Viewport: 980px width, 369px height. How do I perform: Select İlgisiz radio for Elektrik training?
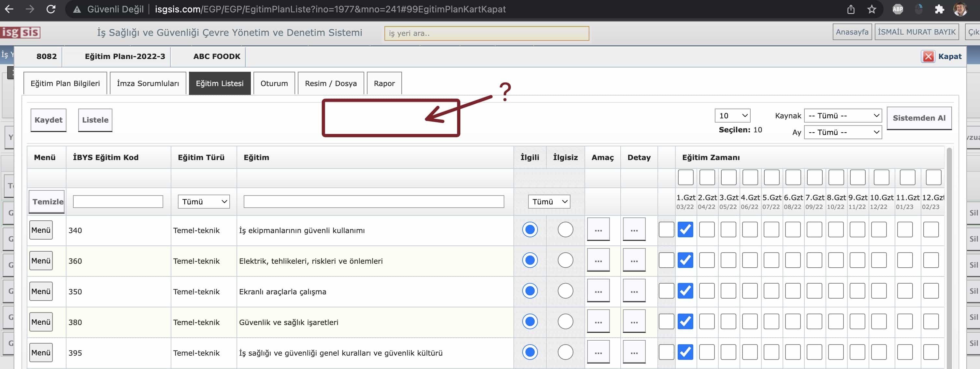pyautogui.click(x=565, y=260)
